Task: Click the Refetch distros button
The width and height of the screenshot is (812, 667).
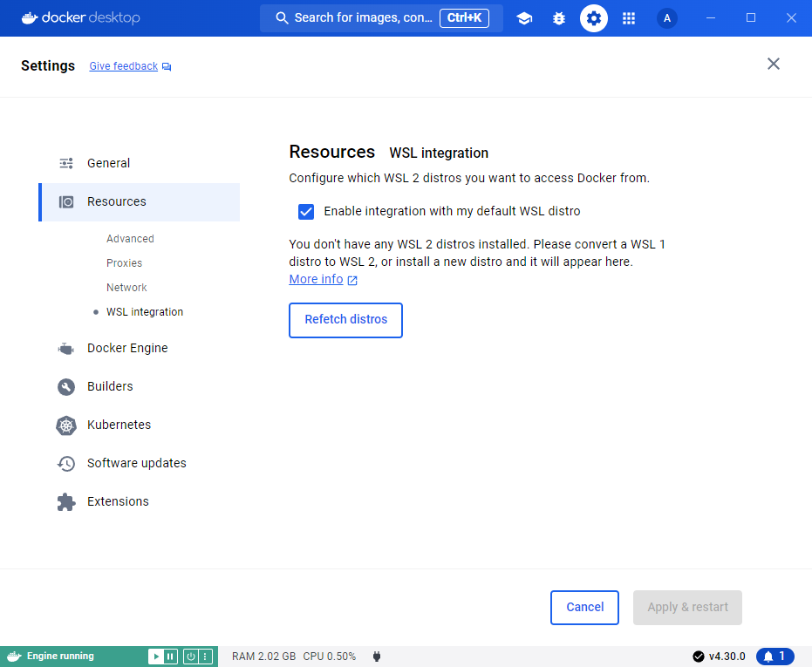Action: (x=345, y=320)
